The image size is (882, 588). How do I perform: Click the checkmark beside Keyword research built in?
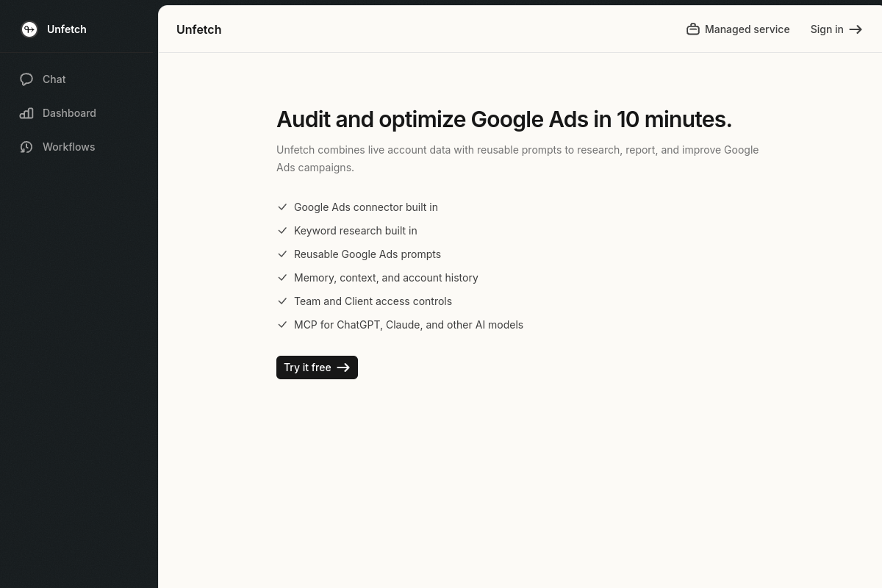(282, 231)
